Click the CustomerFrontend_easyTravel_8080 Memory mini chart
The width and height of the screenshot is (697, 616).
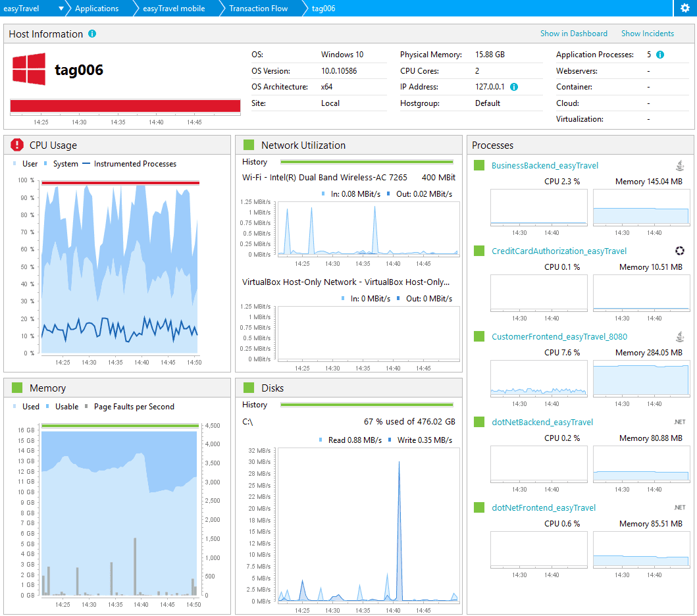642,378
